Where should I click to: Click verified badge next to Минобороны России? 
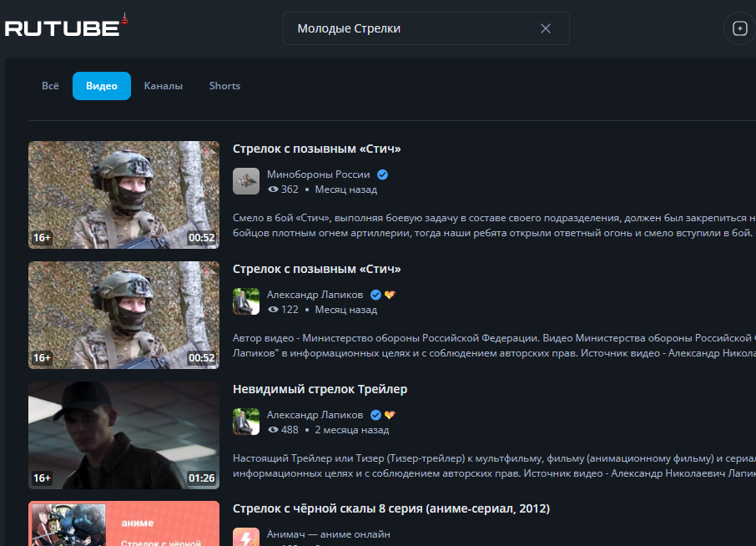pyautogui.click(x=382, y=174)
